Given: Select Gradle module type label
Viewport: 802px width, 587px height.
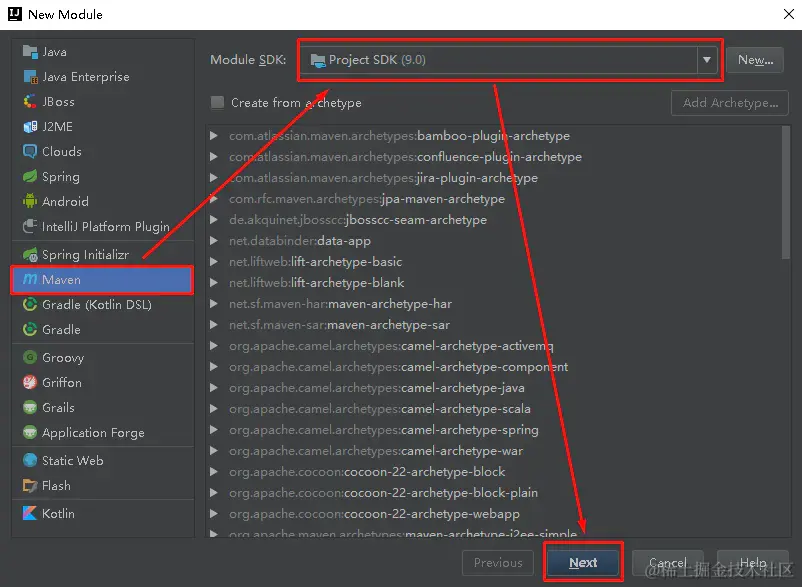Looking at the screenshot, I should 61,329.
